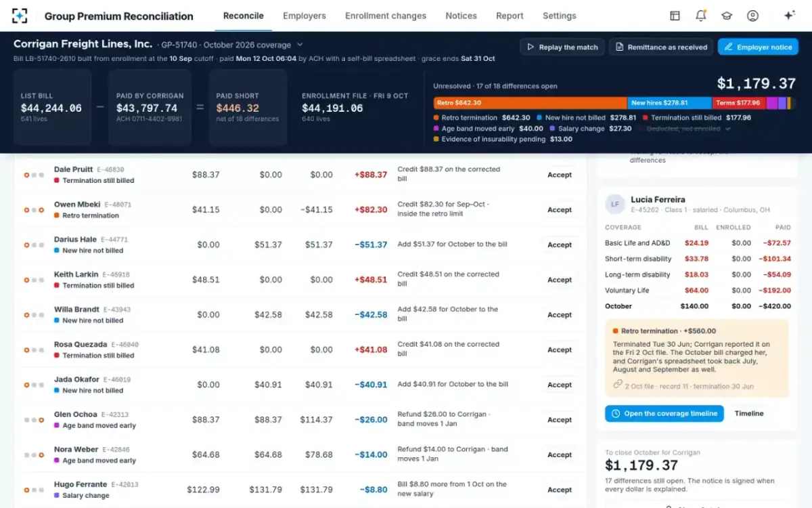Click the status dots on Owen Mbeki row
Viewport: 812px width, 508px height.
point(34,210)
